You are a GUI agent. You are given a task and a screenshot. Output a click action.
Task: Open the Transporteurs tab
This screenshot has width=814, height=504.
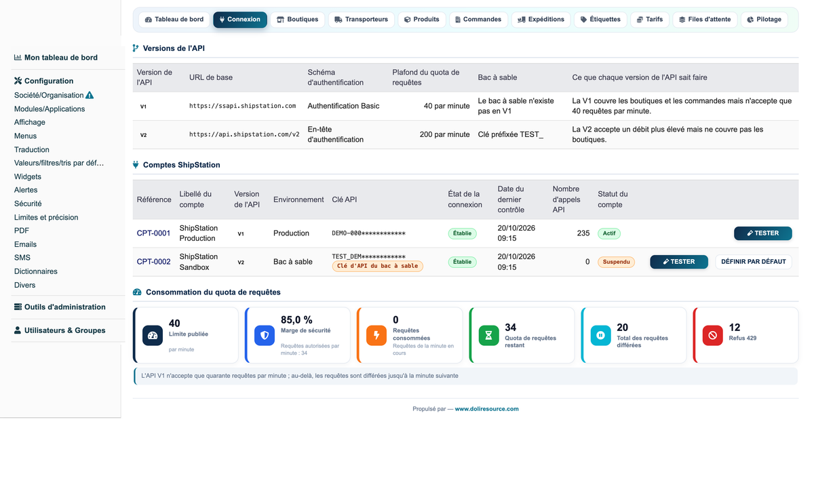pos(362,20)
